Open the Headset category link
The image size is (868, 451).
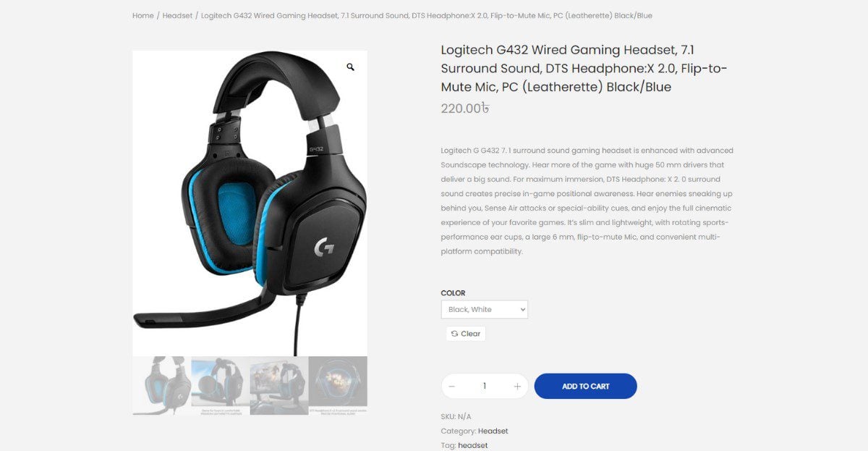(x=493, y=431)
